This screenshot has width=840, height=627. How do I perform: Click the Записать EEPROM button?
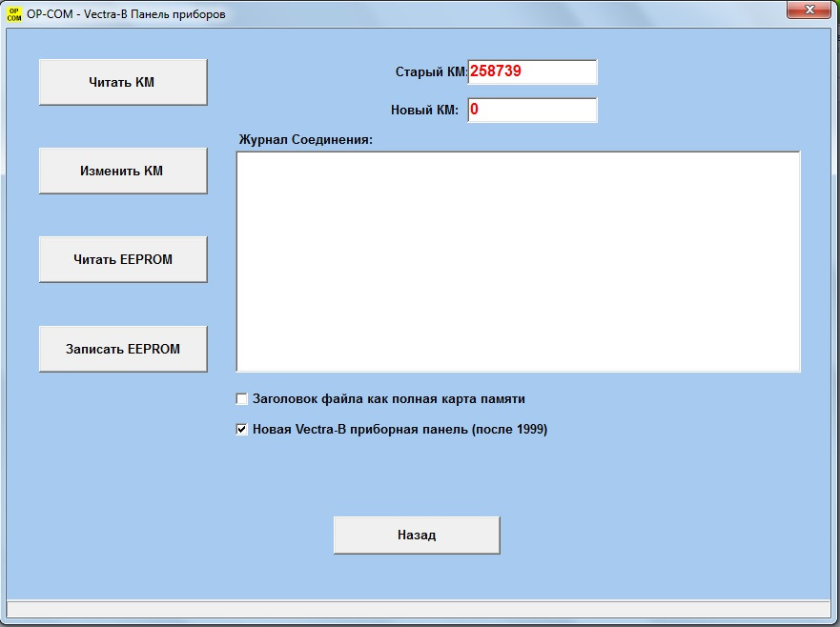[x=123, y=349]
